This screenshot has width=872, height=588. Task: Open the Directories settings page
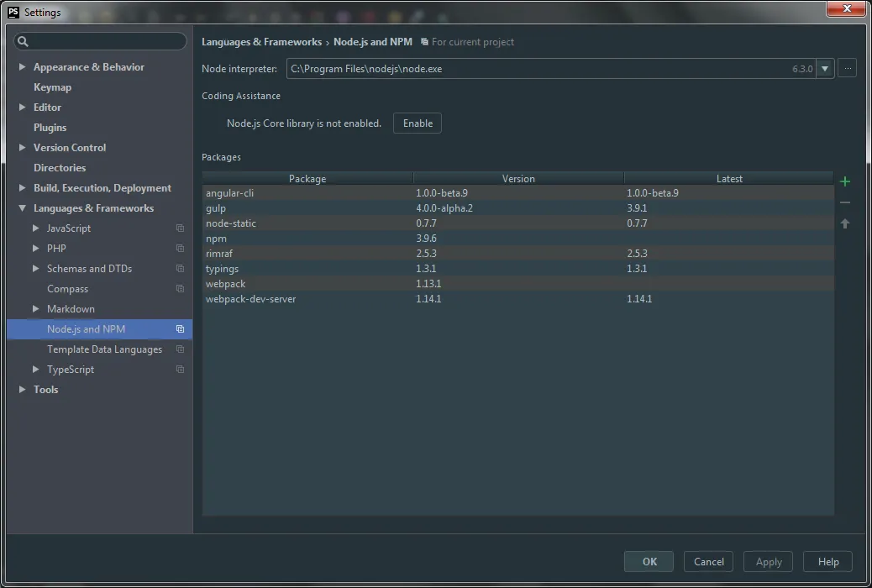(x=60, y=167)
